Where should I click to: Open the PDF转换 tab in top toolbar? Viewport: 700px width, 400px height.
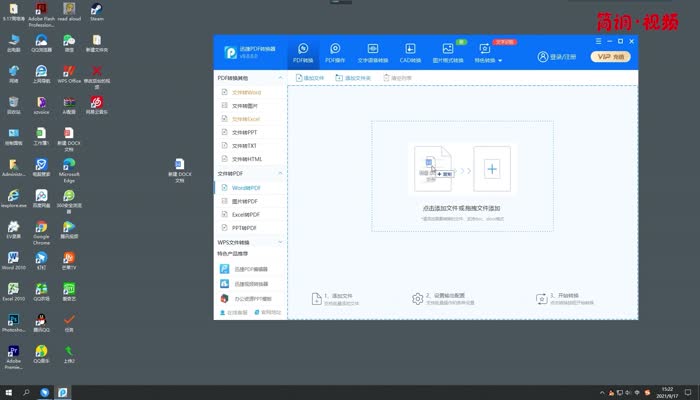303,52
